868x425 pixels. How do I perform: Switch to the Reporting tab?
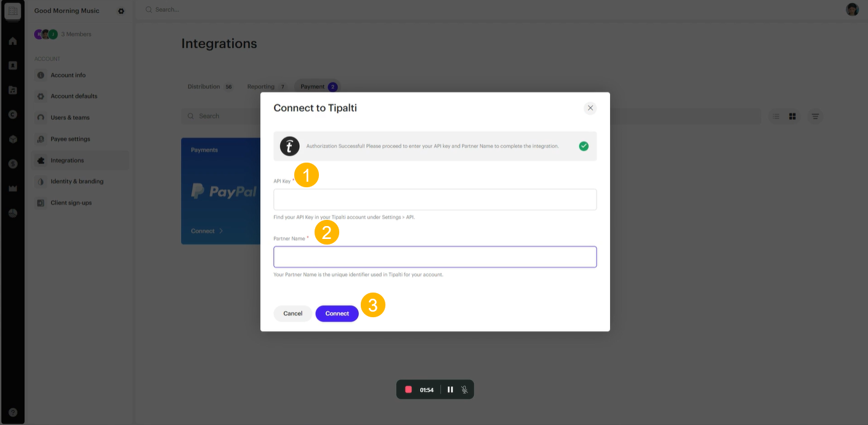point(261,87)
